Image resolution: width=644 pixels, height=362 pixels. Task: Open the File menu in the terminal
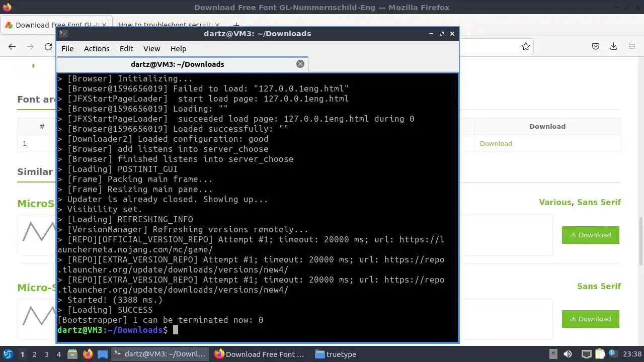[x=67, y=49]
